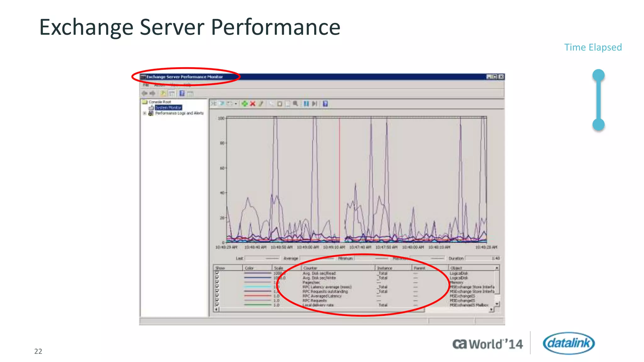644x362 pixels.
Task: Open Properties from System Monitor toolbar
Action: coord(287,103)
